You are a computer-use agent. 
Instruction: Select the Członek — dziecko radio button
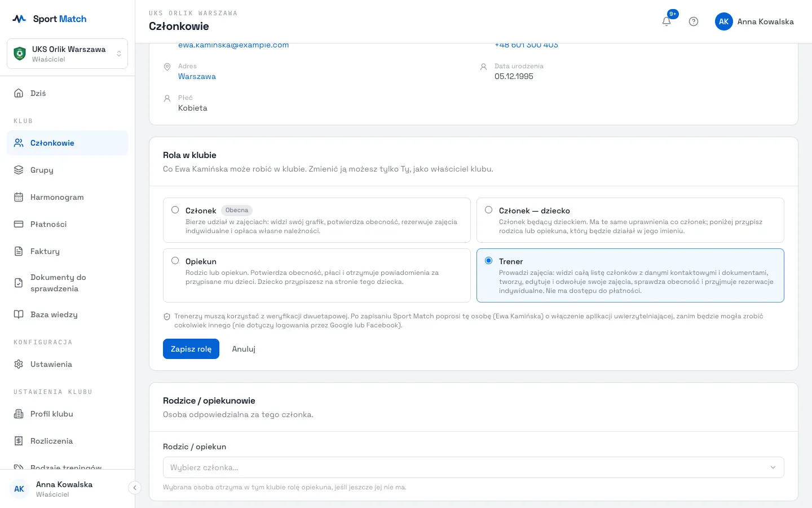(489, 209)
